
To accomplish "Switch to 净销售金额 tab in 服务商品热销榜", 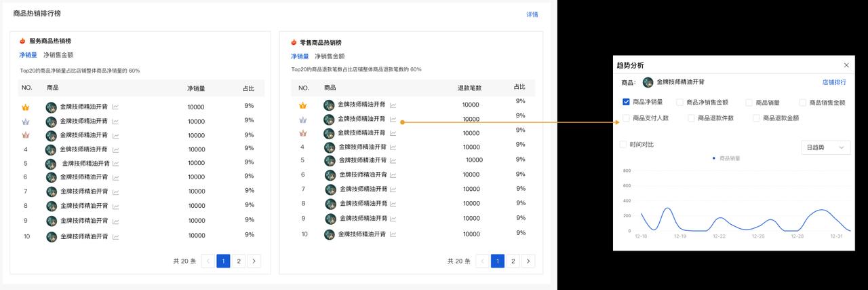I will point(58,54).
